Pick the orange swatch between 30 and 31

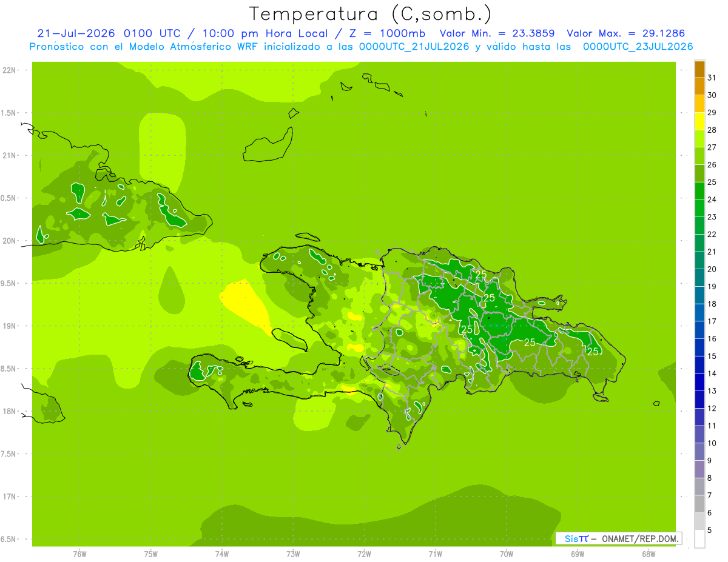click(x=699, y=86)
